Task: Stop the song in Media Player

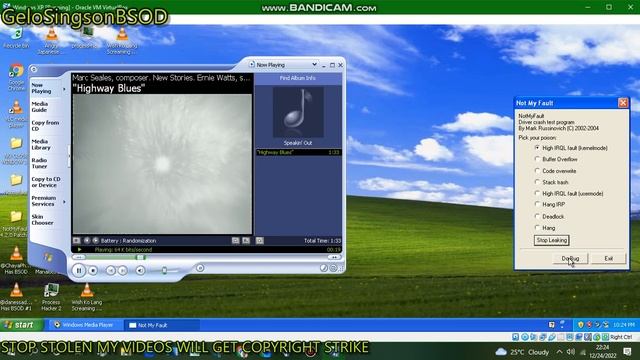Action: [93, 270]
